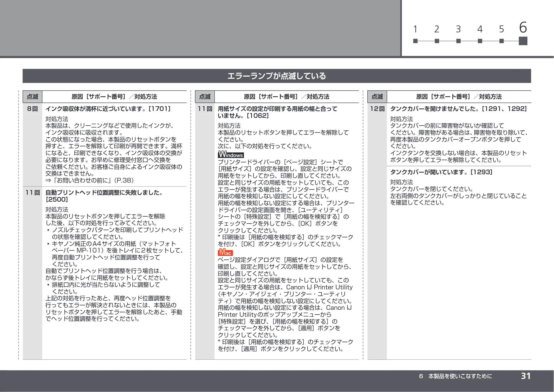The width and height of the screenshot is (554, 392).
Task: Click first column's 点滅 header cell
Action: [x=32, y=97]
